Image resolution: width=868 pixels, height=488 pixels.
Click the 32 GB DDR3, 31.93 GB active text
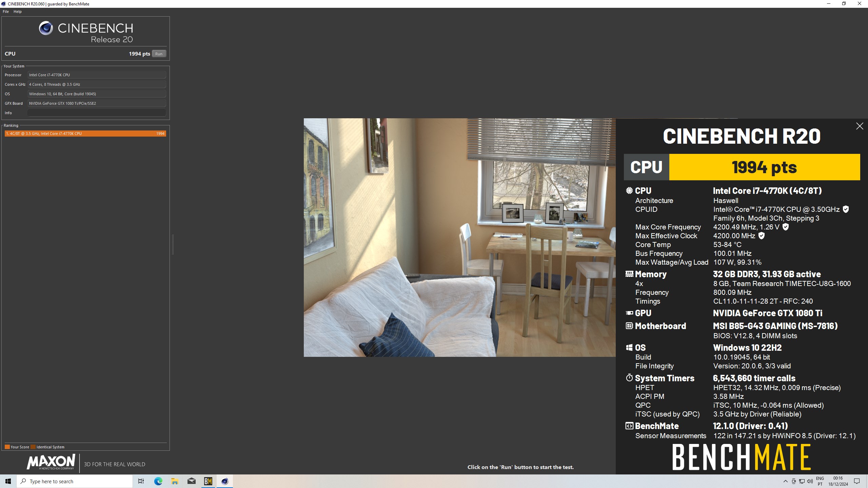767,274
